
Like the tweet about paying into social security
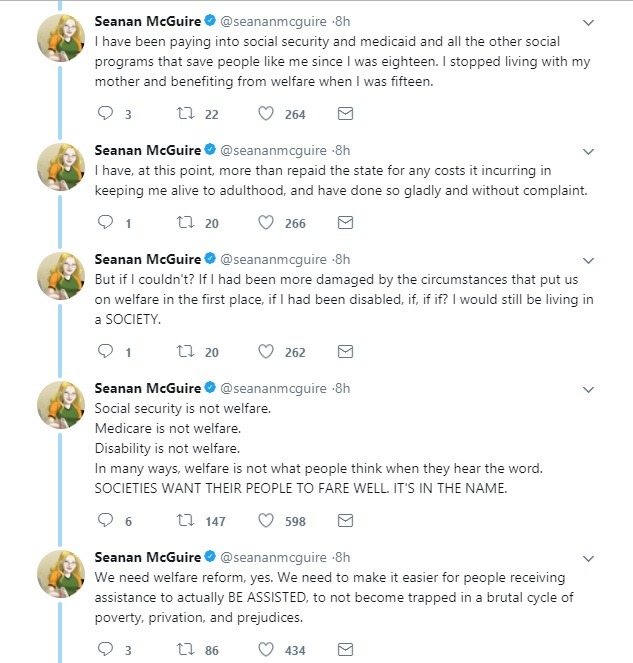point(266,113)
